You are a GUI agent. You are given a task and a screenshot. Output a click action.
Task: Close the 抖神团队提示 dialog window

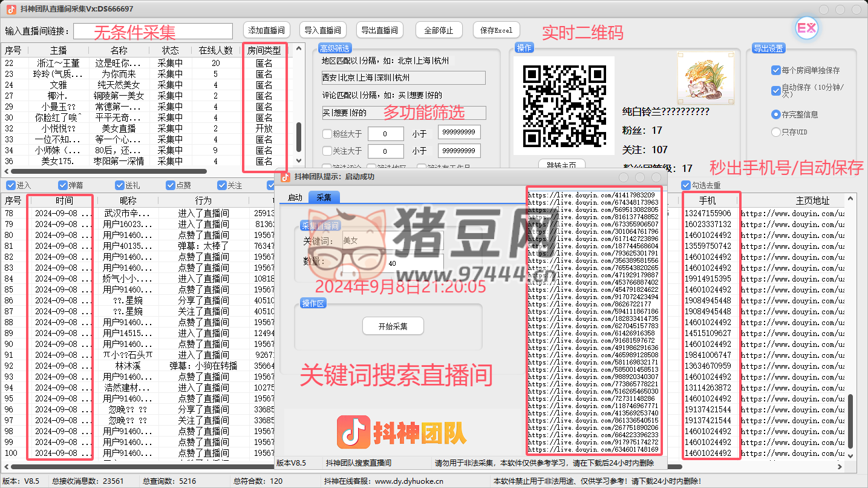point(656,177)
